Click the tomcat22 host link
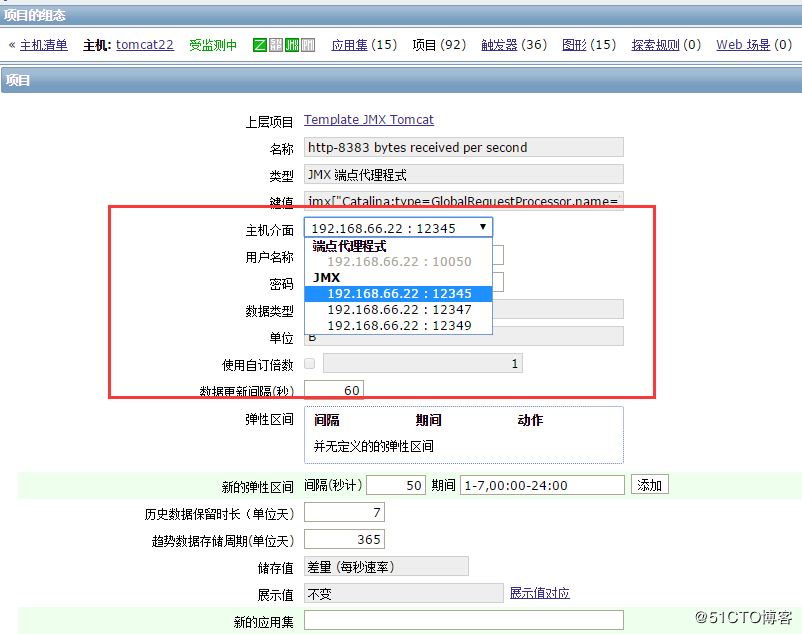The width and height of the screenshot is (802, 634). pyautogui.click(x=144, y=44)
